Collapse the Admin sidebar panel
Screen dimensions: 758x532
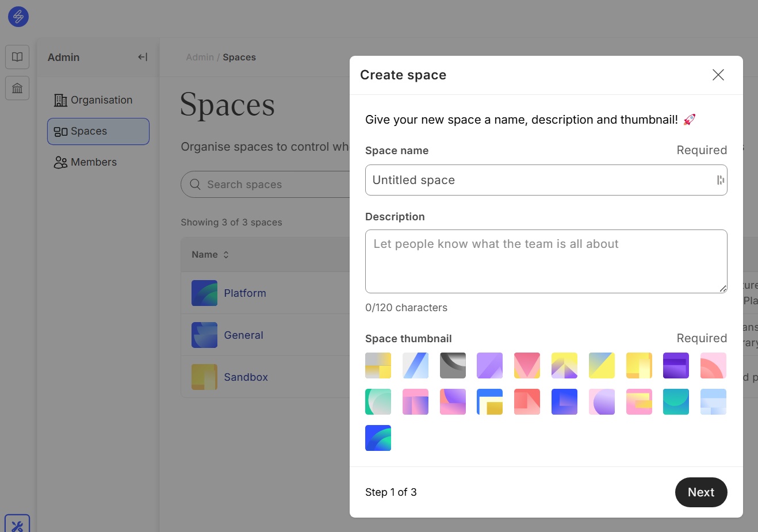point(143,57)
